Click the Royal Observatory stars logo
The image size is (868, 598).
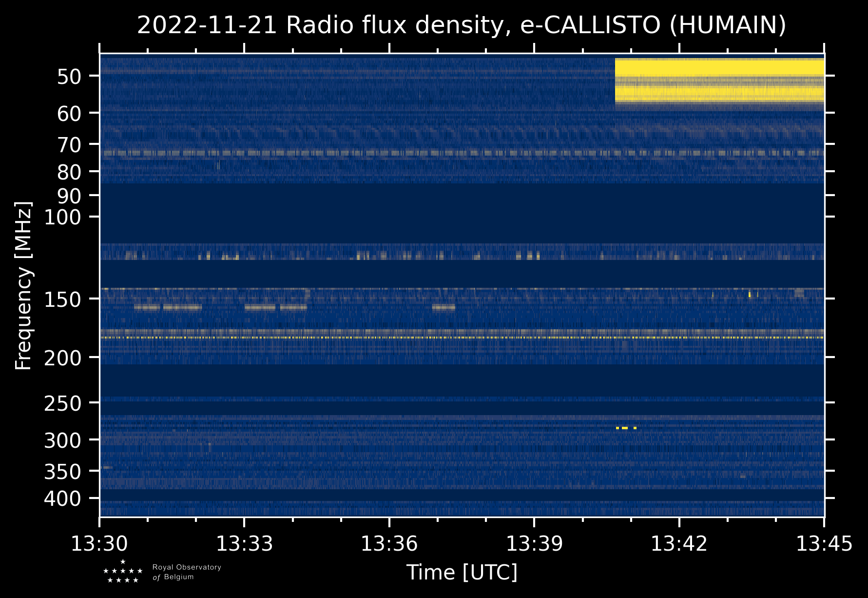pyautogui.click(x=122, y=572)
